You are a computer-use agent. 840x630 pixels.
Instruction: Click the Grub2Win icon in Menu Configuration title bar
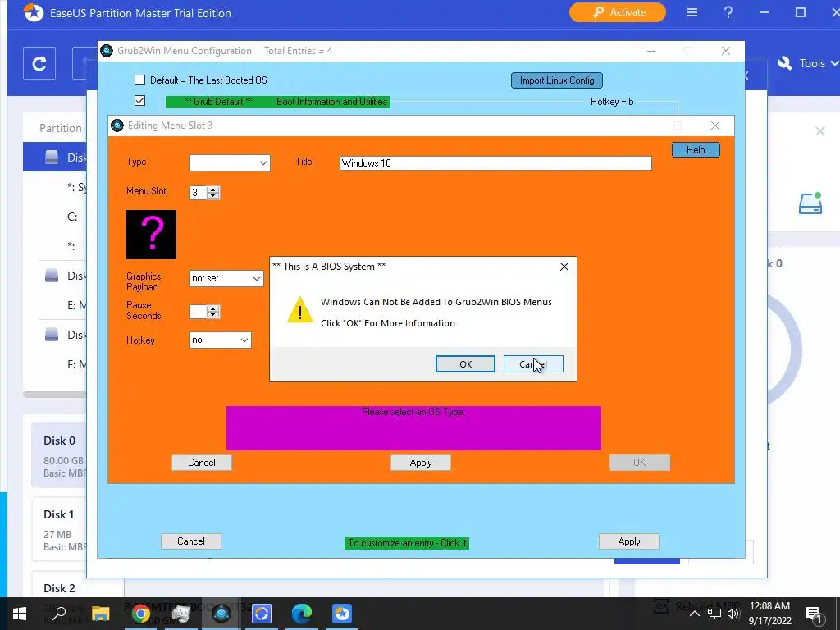coord(107,51)
